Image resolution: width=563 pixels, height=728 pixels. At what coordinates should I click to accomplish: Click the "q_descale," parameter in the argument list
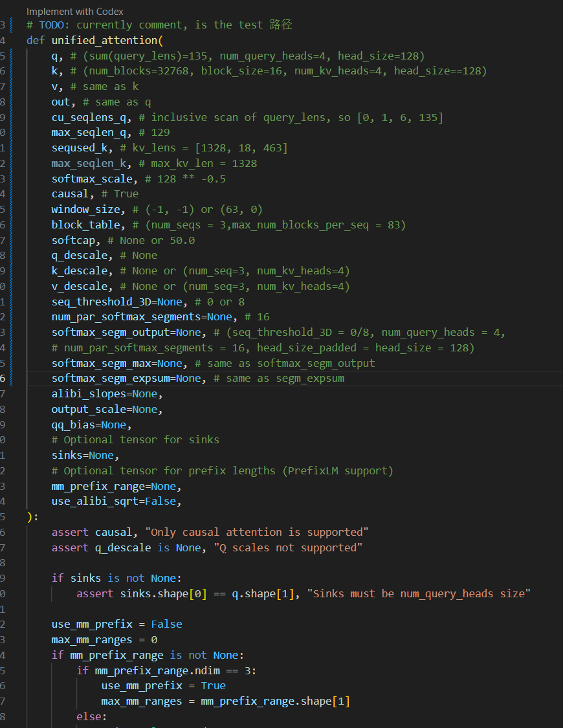point(82,256)
